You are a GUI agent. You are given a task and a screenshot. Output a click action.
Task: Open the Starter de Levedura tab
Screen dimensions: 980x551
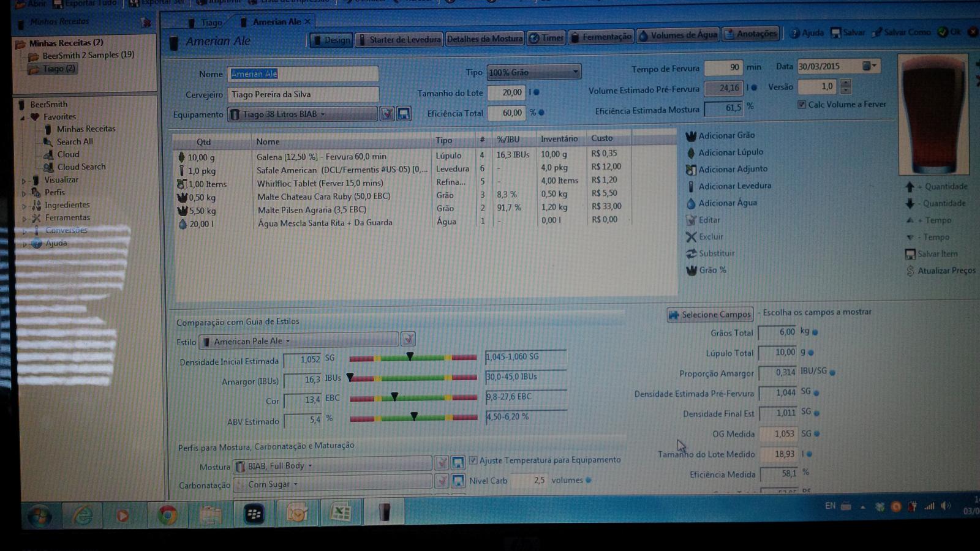[399, 39]
